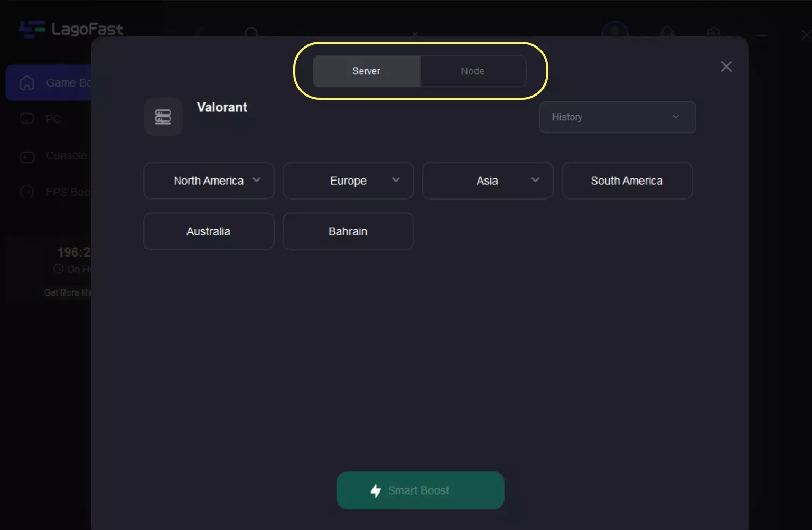Viewport: 812px width, 530px height.
Task: Select the PC section icon
Action: point(27,119)
